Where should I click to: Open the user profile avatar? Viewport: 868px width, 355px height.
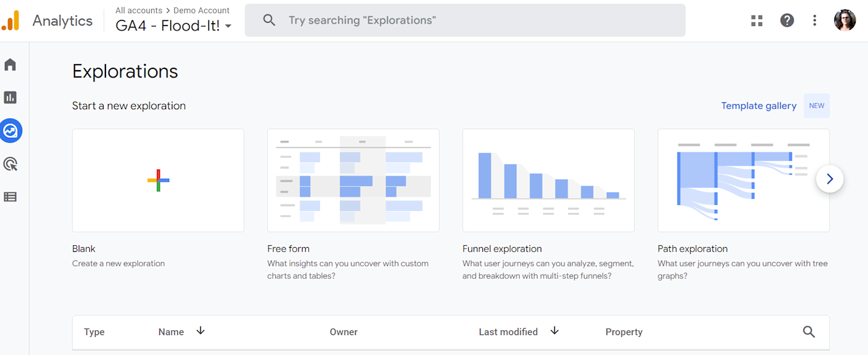[x=844, y=20]
